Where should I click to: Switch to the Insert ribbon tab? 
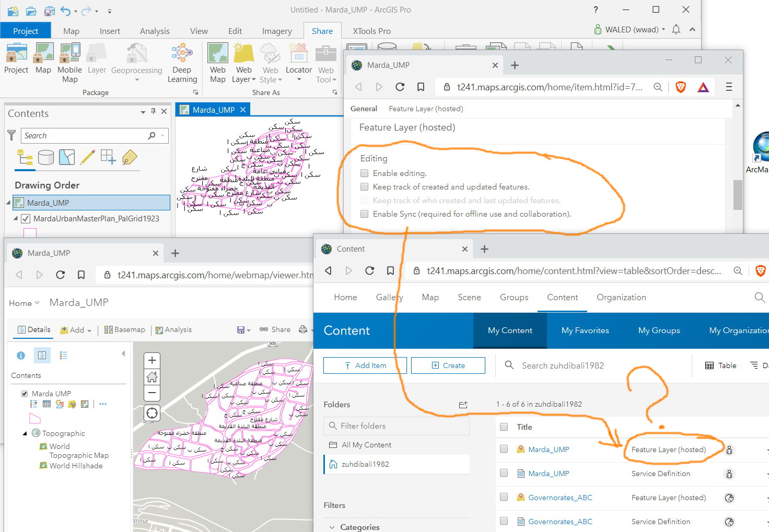coord(110,31)
